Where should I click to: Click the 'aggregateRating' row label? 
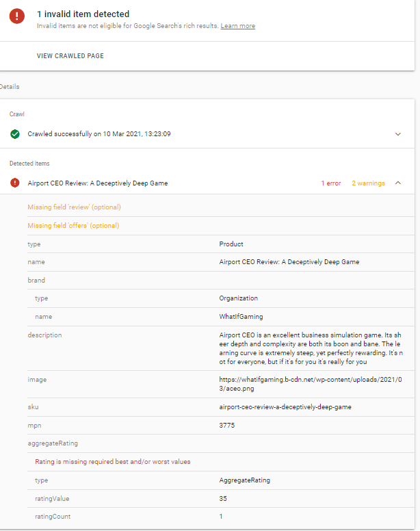tap(53, 443)
